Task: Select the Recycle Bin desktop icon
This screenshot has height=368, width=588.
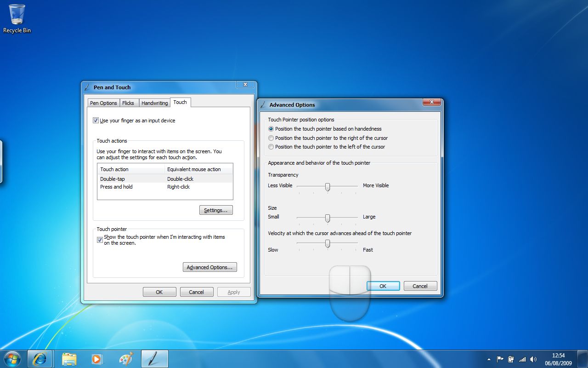Action: [17, 19]
